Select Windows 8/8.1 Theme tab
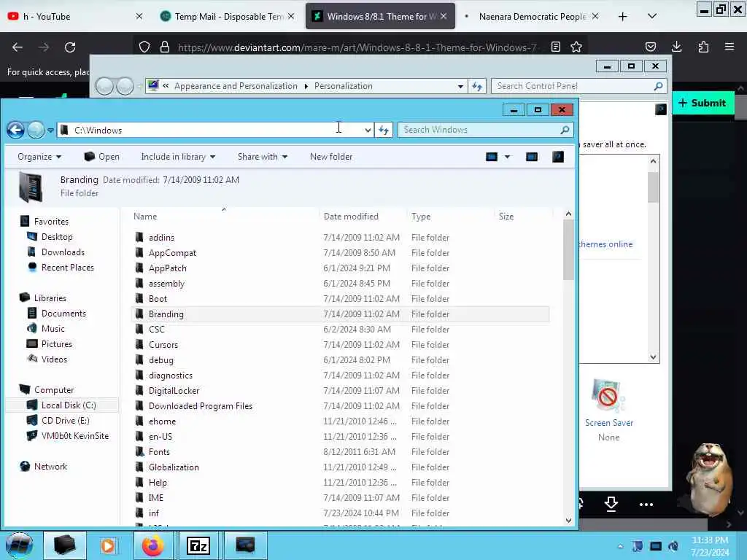Image resolution: width=747 pixels, height=560 pixels. point(379,16)
